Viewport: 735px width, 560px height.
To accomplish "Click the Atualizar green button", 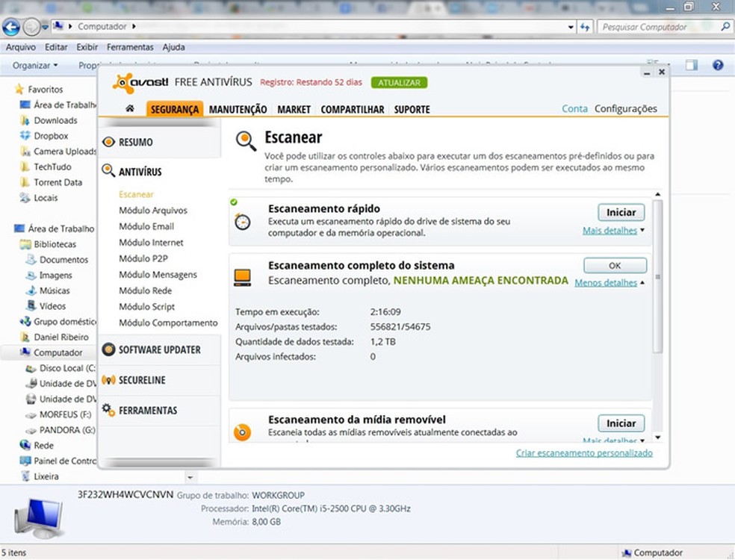I will coord(399,82).
